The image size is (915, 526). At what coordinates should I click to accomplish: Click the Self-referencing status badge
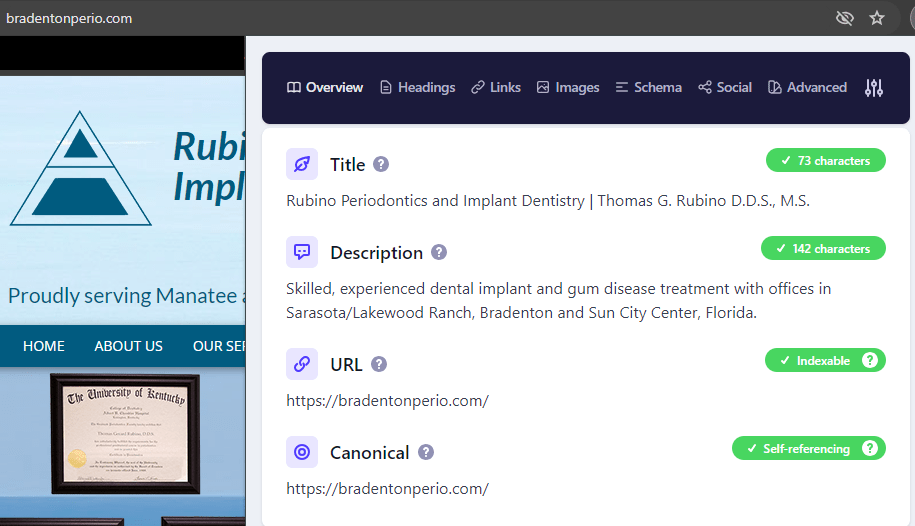tap(809, 448)
